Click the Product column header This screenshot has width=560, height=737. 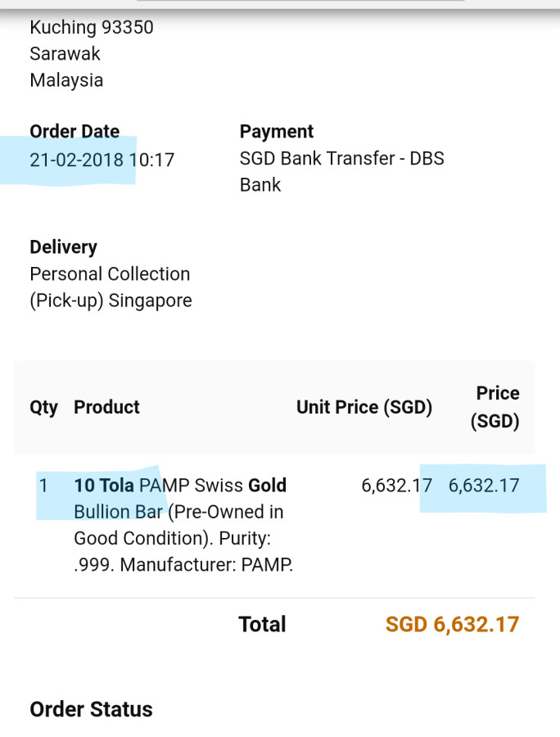106,408
